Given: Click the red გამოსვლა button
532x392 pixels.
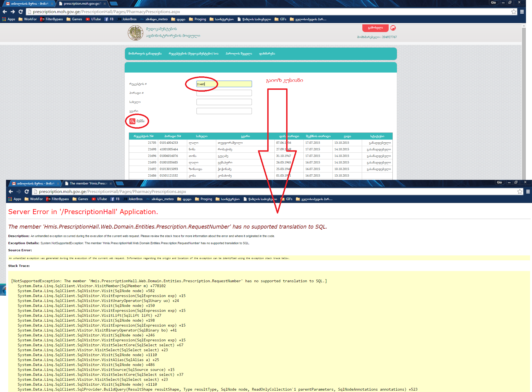Looking at the screenshot, I should [x=375, y=28].
